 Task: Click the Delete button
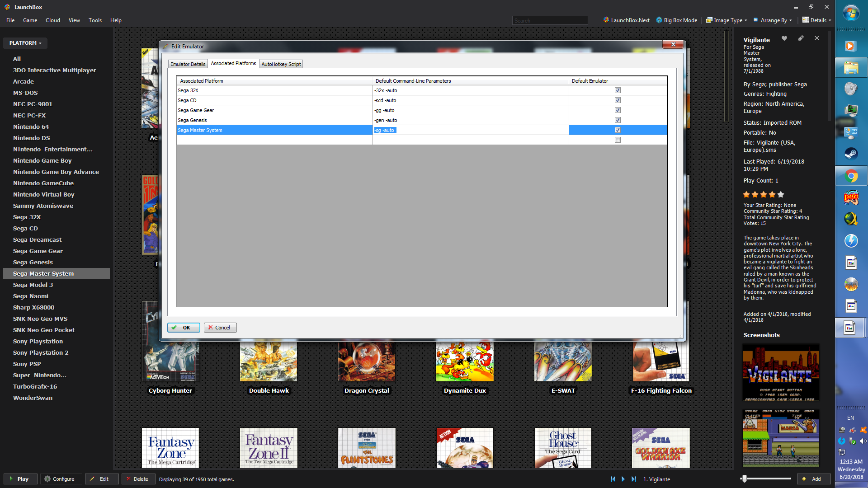(138, 479)
